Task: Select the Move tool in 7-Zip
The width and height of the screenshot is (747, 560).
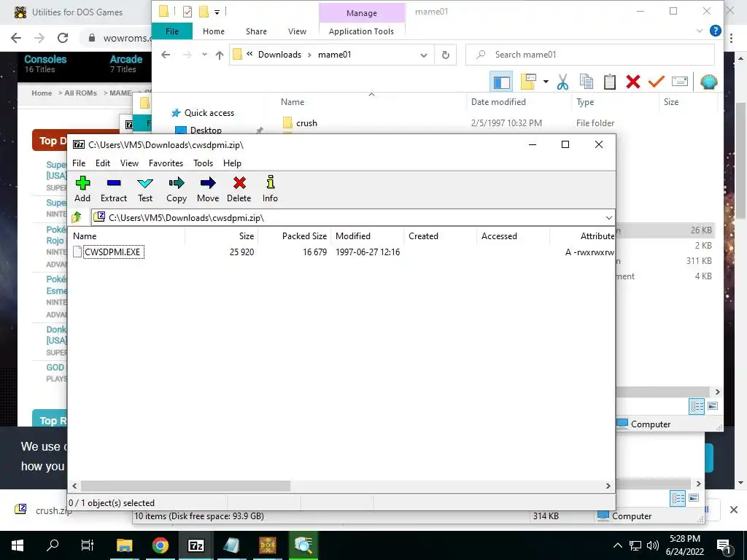Action: pos(208,189)
